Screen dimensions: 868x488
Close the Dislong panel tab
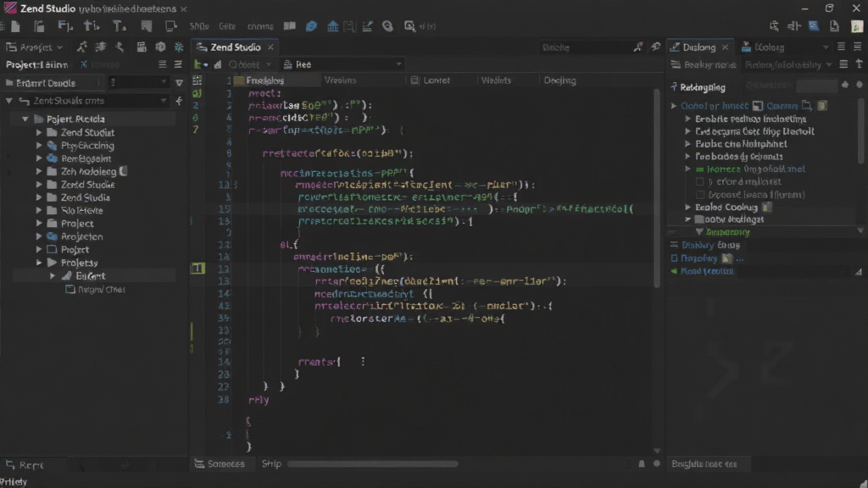(726, 47)
